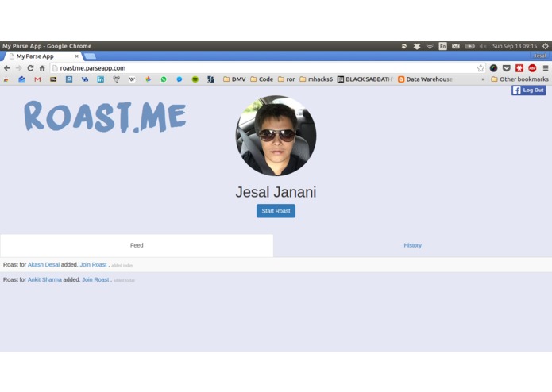Open the Gmail bookmark icon
Screen dimensions: 552x392
click(x=37, y=79)
